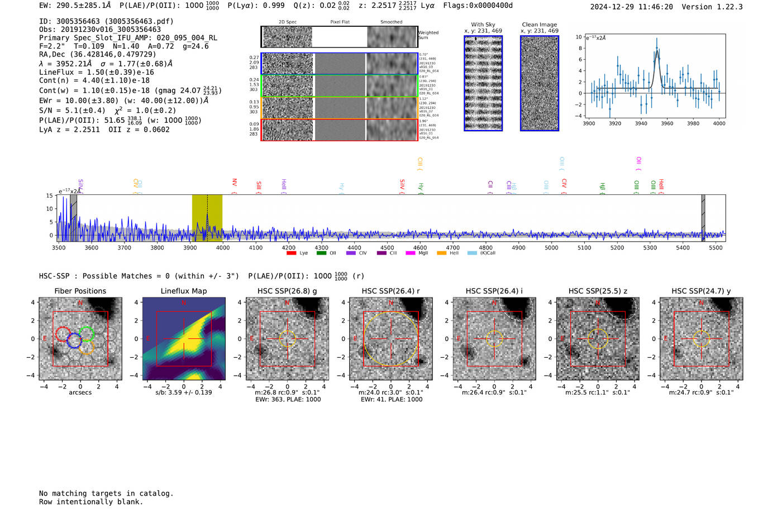Select the red-bordered fiber spectrum row
This screenshot has width=782, height=532.
click(339, 130)
